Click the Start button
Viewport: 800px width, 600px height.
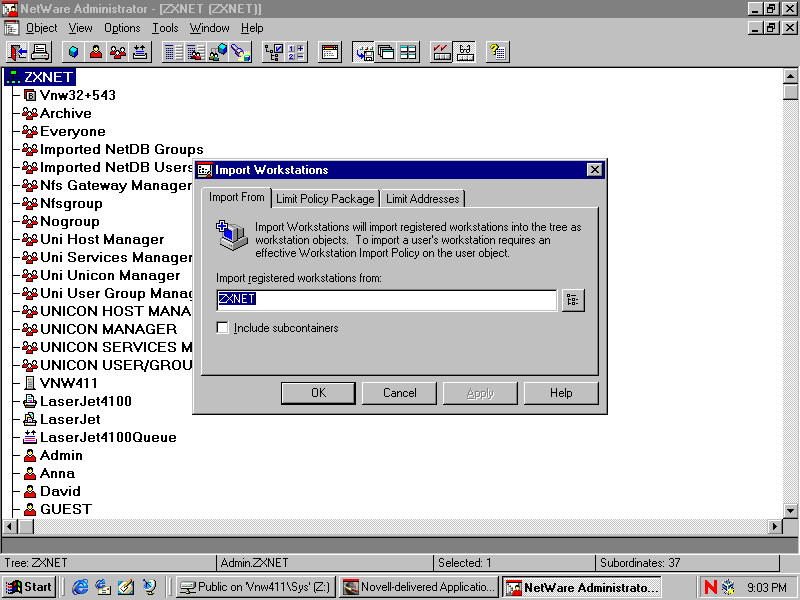[30, 587]
